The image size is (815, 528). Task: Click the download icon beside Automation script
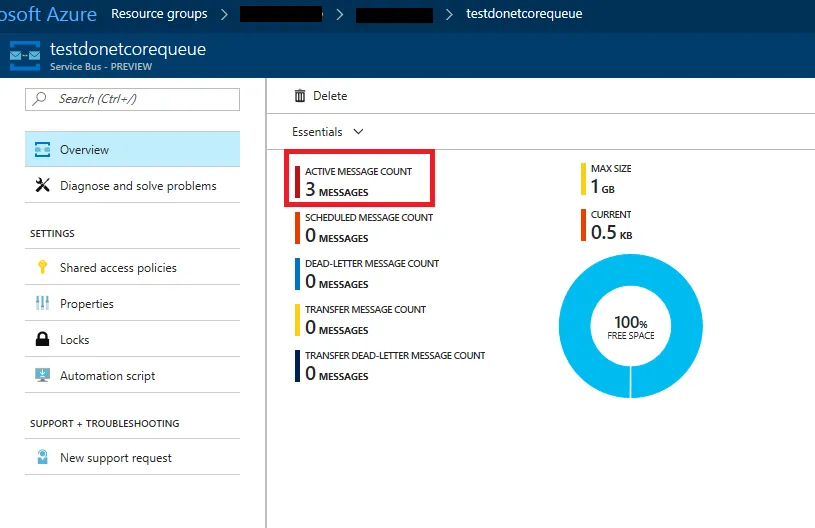click(42, 375)
